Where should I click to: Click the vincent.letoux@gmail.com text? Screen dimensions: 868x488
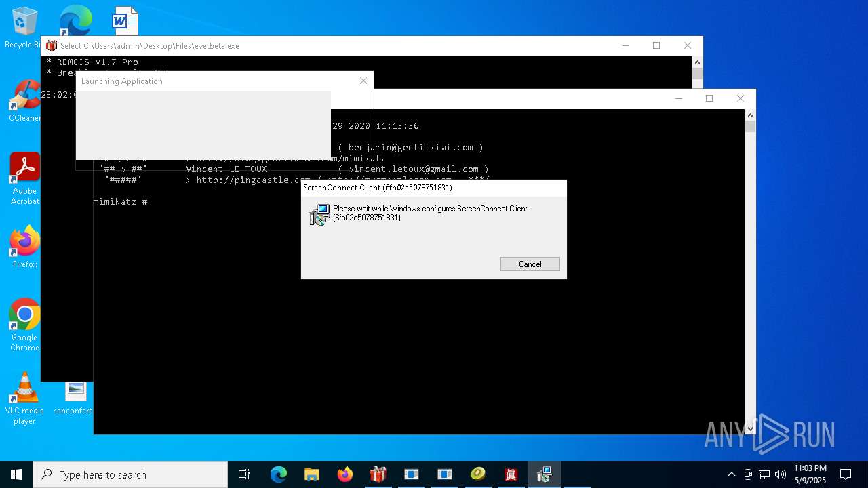[x=414, y=169]
